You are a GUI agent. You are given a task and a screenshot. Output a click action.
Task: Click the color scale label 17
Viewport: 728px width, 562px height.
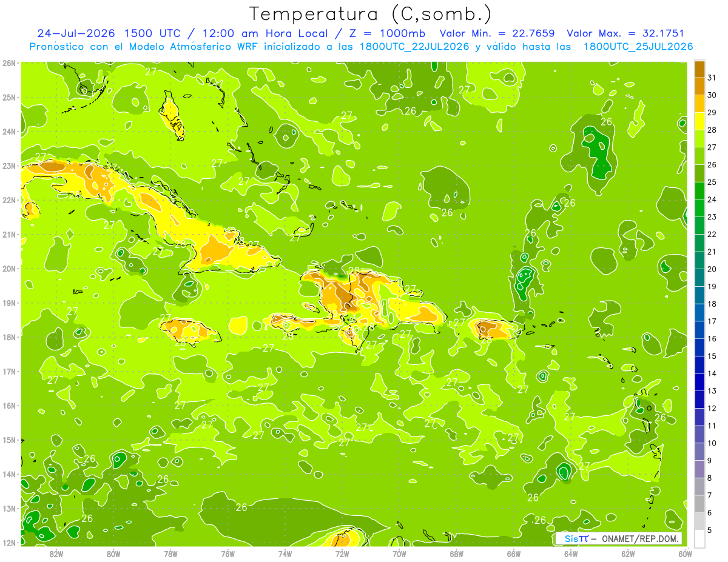(x=712, y=321)
